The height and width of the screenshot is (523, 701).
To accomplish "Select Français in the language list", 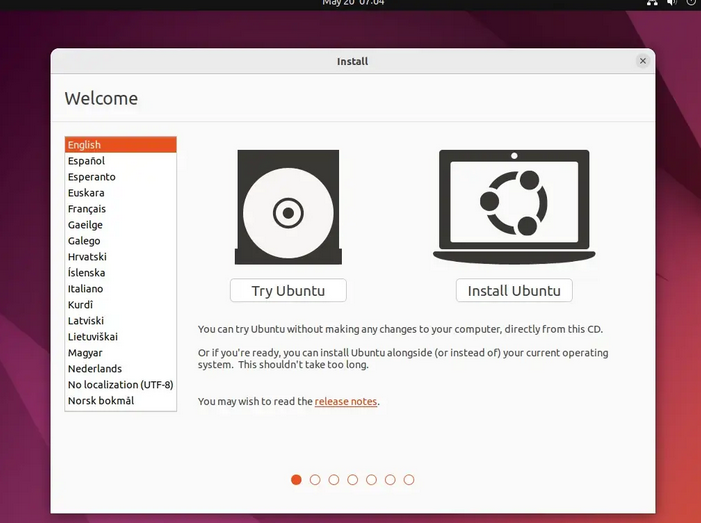I will [x=121, y=209].
